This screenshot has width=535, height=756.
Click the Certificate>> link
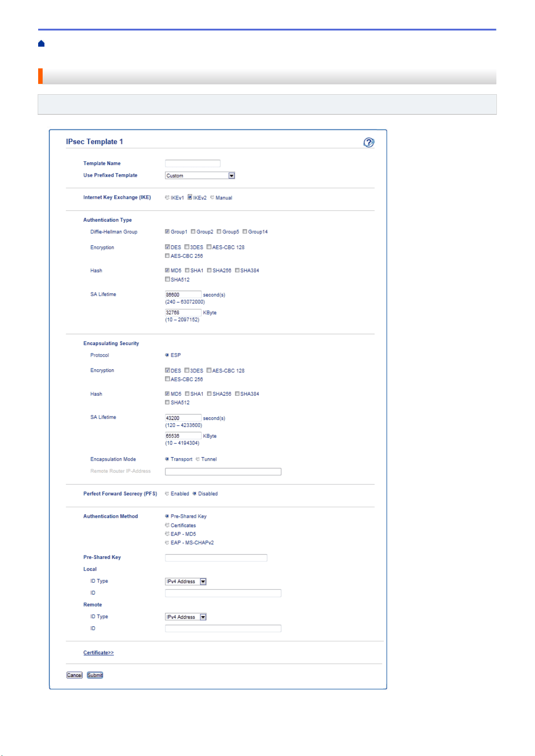pyautogui.click(x=98, y=653)
